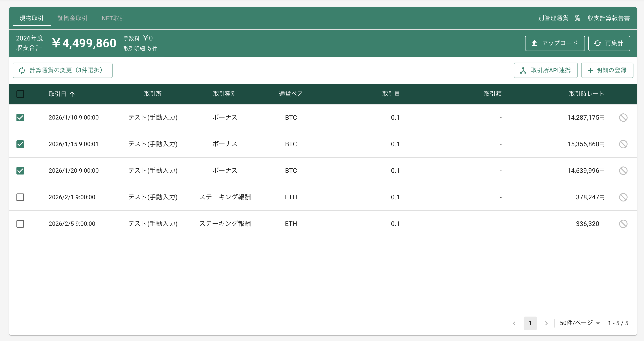Open 別管理通貨一覧 link
Viewport: 644px width, 341px height.
tap(559, 18)
